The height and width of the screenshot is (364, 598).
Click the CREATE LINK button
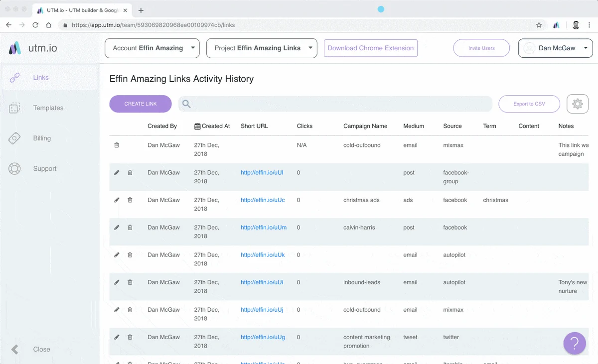(141, 104)
